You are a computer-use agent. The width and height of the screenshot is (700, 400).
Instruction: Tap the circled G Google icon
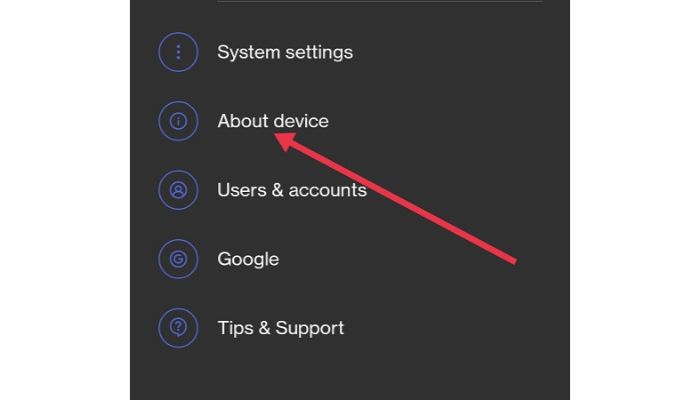tap(178, 259)
